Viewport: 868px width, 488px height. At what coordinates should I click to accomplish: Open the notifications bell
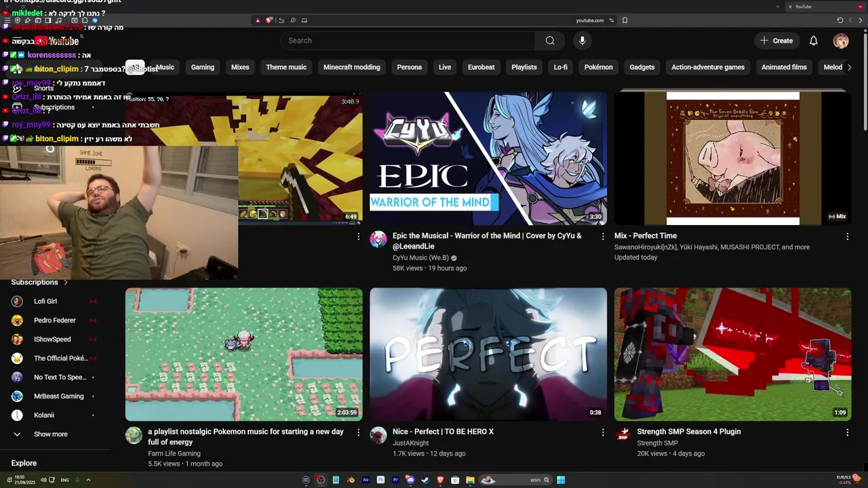(813, 41)
